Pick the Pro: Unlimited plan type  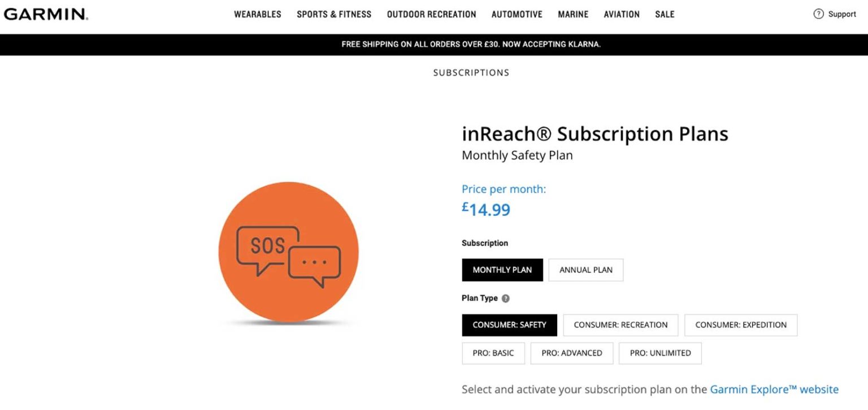pyautogui.click(x=660, y=353)
